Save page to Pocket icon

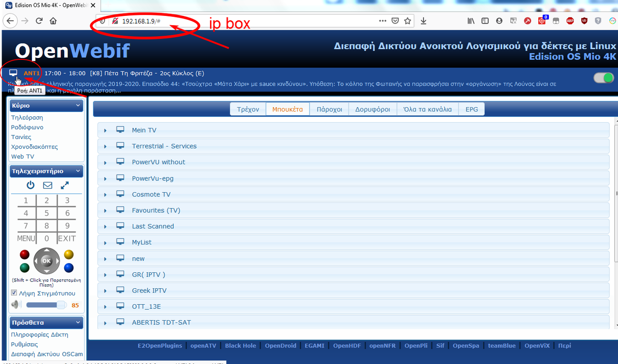[395, 21]
